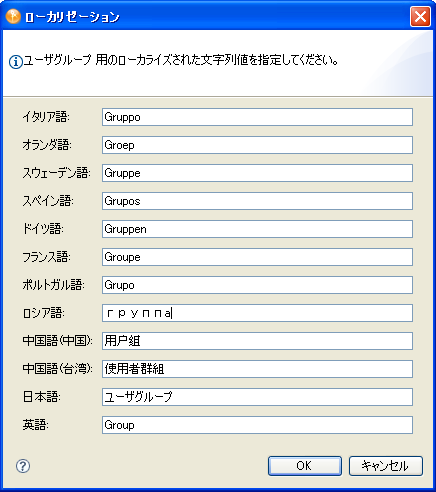Select the オランダ語 field containing Groep
436x492 pixels.
257,145
